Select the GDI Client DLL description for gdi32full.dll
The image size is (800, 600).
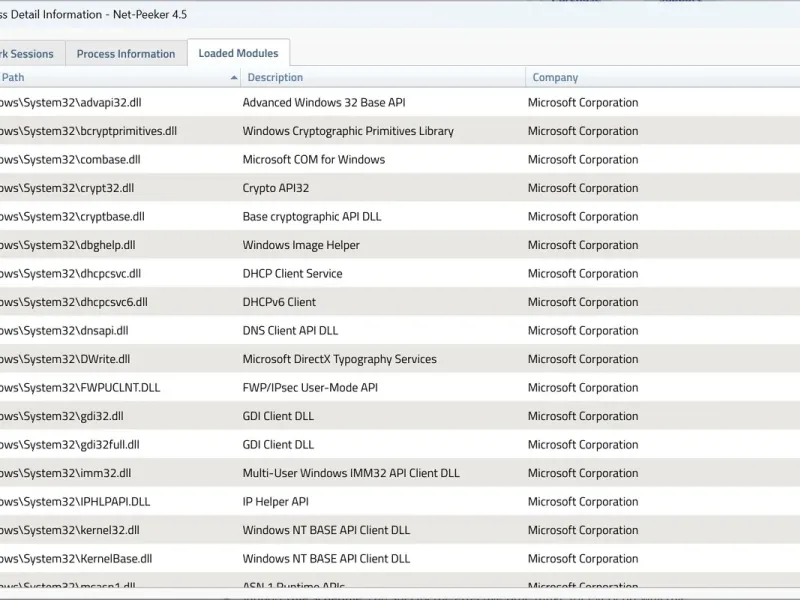point(278,445)
